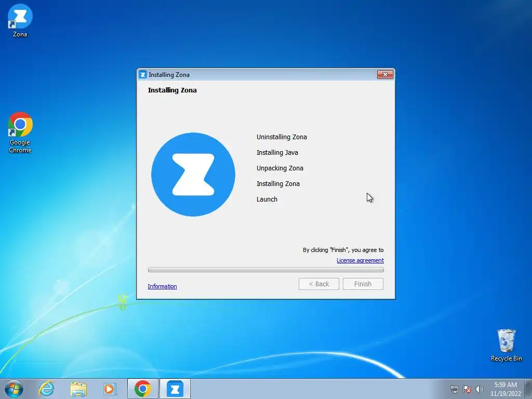Open the Recycle Bin on the desktop

click(x=506, y=345)
